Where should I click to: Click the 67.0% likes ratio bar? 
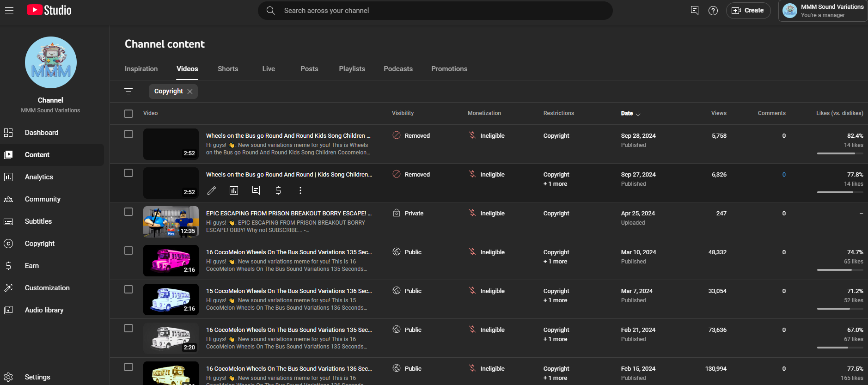pos(840,348)
